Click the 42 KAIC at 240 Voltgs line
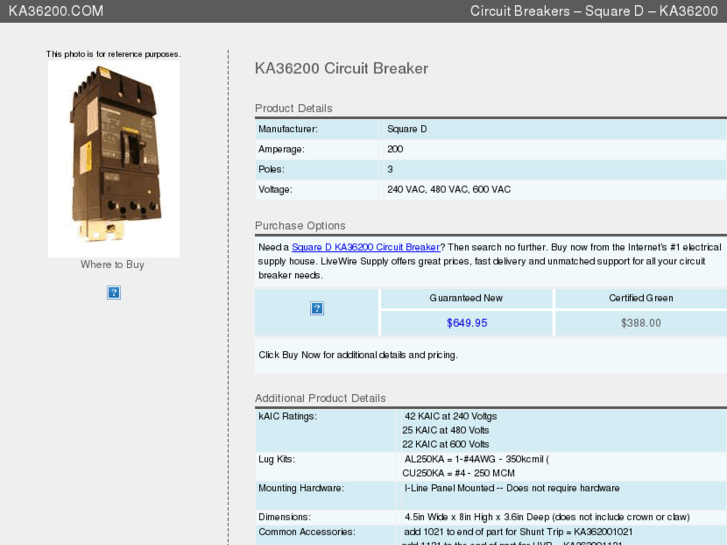 pyautogui.click(x=450, y=417)
